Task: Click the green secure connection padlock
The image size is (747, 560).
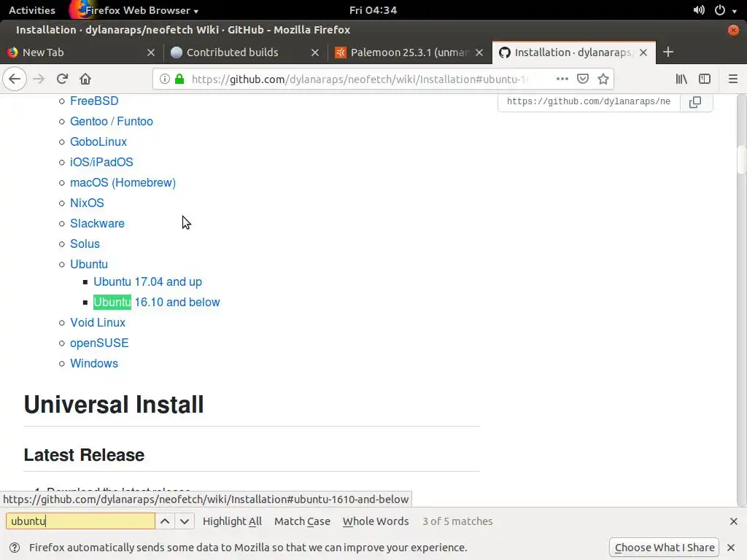Action: (x=179, y=79)
